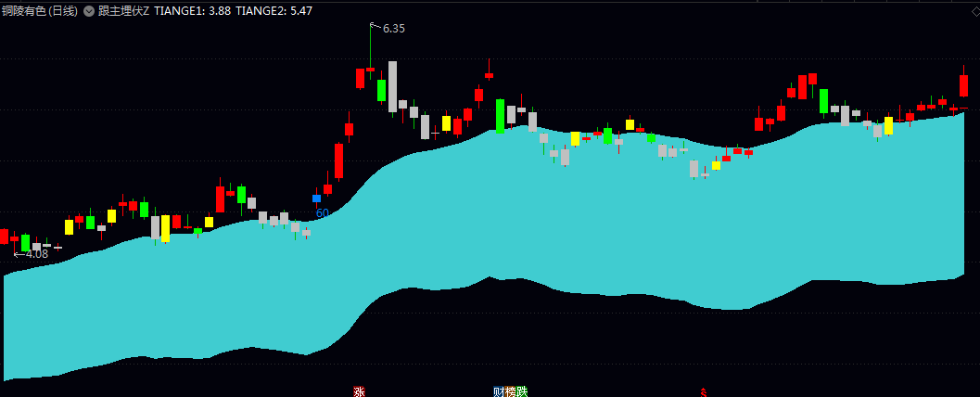Click the red 涨 event marker
The width and height of the screenshot is (980, 397).
coord(359,392)
